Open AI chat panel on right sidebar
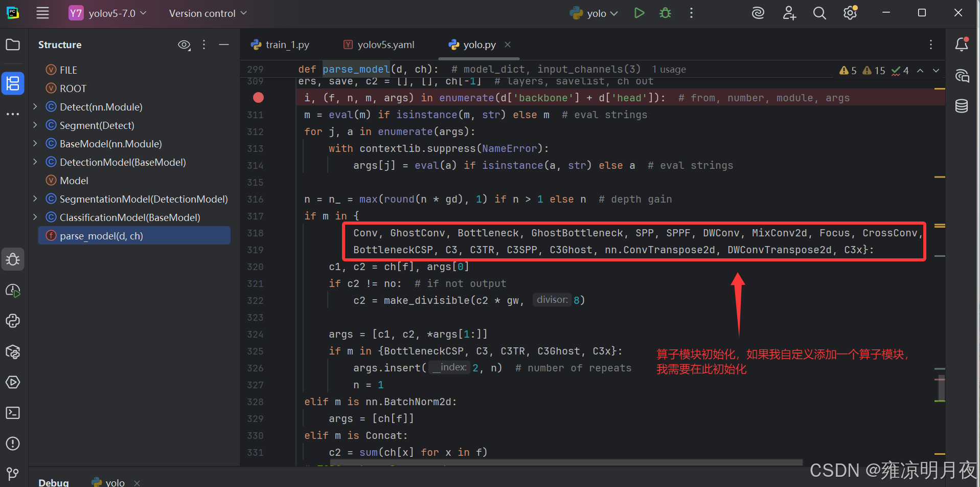Viewport: 980px width, 487px height. [962, 76]
